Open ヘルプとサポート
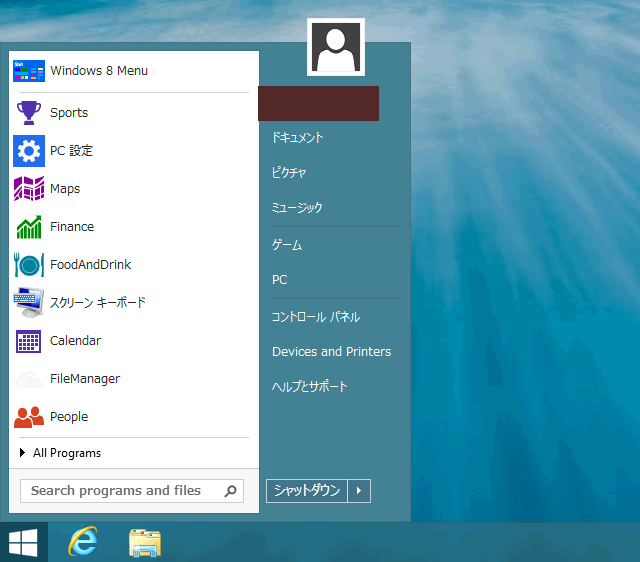 [310, 387]
